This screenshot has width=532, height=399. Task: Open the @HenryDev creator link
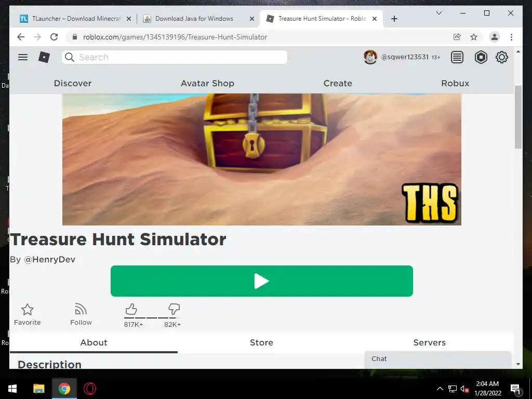coord(49,260)
